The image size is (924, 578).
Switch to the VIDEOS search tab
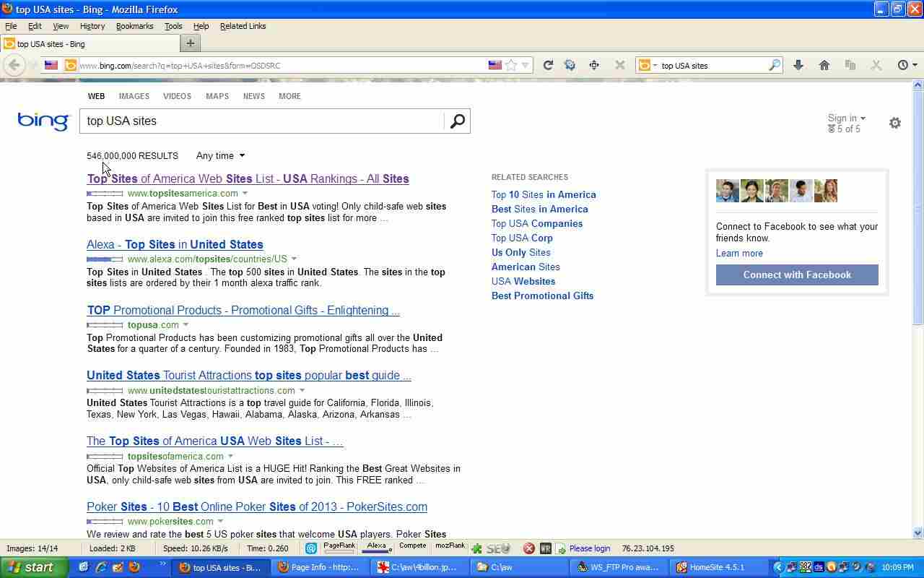pos(177,96)
